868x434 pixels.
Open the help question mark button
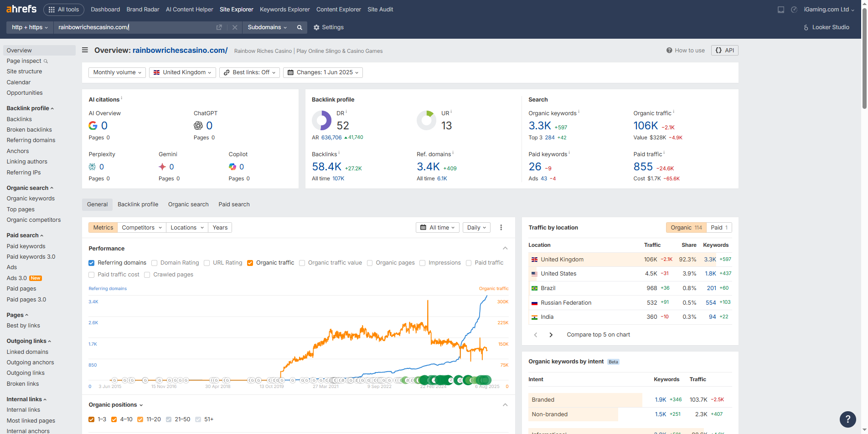tap(847, 419)
